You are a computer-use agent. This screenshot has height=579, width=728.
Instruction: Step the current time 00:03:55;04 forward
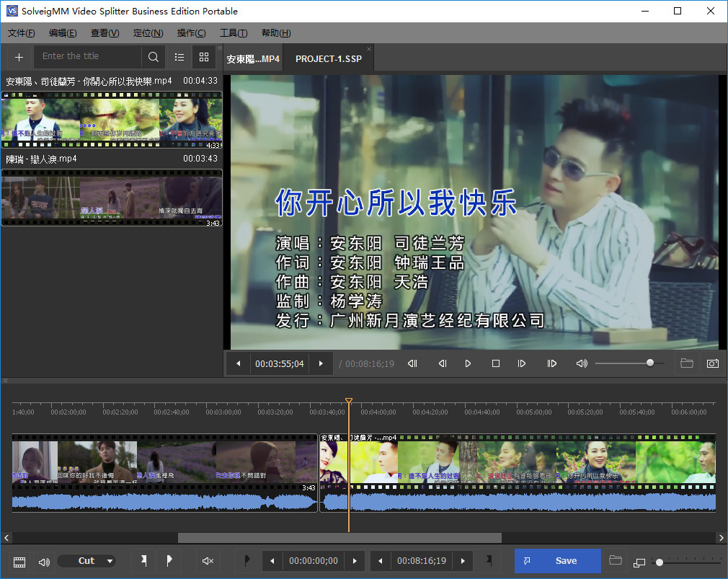click(x=321, y=363)
